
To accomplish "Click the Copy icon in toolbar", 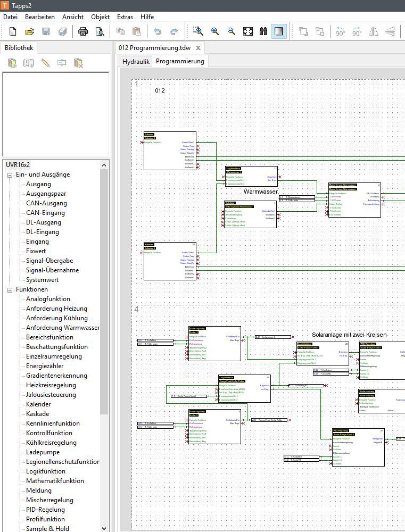I will pyautogui.click(x=120, y=31).
